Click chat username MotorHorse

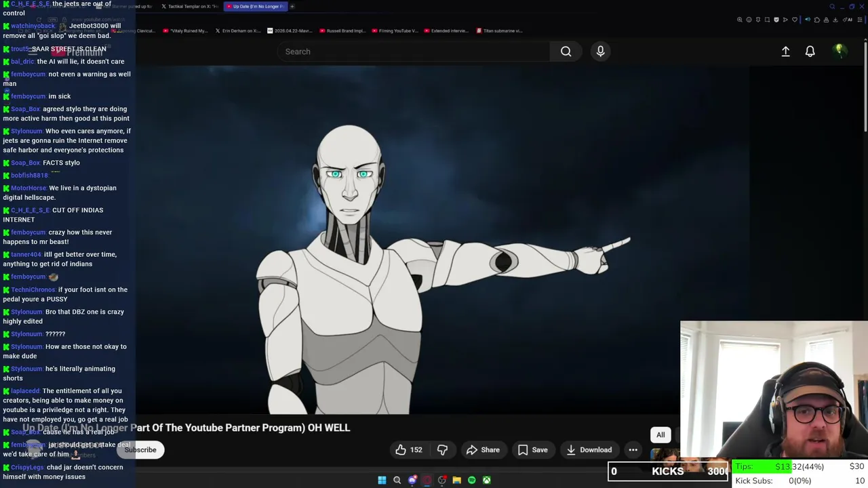point(28,188)
